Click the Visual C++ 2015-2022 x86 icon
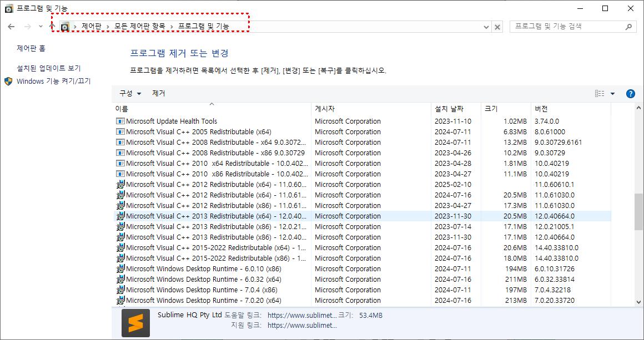644x340 pixels. (120, 258)
